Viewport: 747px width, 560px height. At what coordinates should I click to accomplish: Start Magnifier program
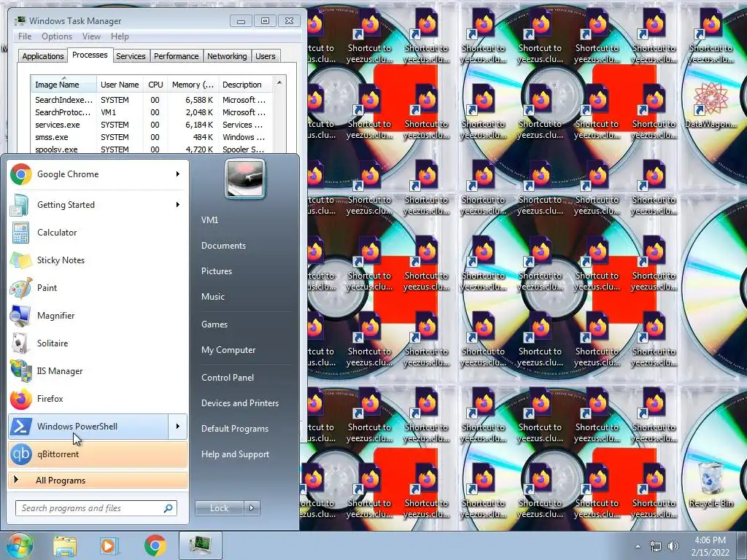(98, 315)
